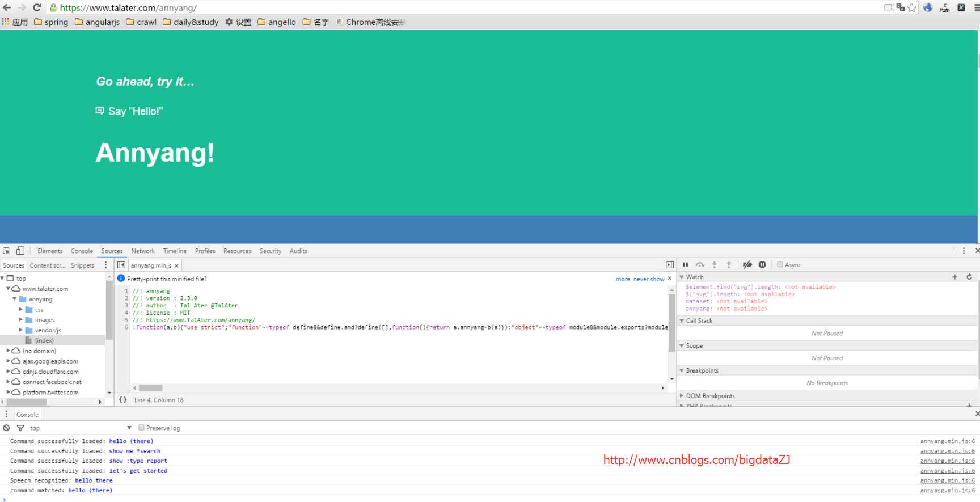Enable the Async checkbox
Image resolution: width=980 pixels, height=502 pixels.
pyautogui.click(x=780, y=264)
